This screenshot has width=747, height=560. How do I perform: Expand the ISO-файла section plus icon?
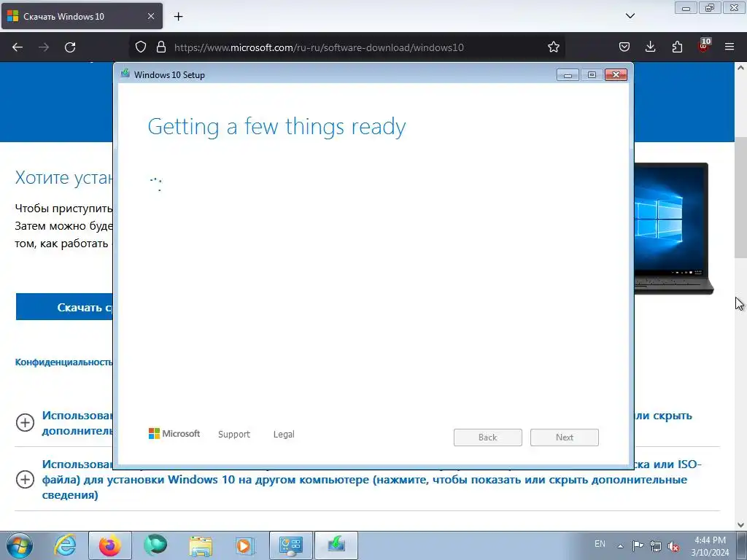coord(26,479)
